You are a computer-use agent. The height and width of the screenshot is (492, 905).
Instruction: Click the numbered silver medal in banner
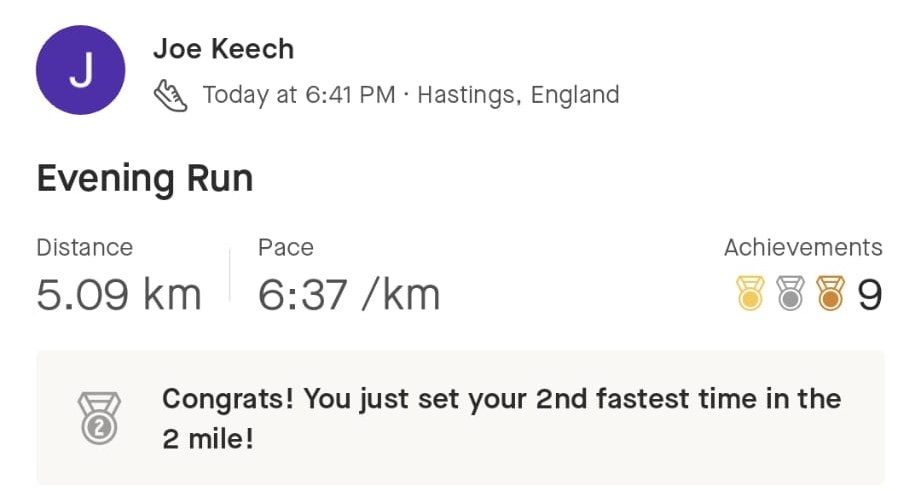click(99, 418)
